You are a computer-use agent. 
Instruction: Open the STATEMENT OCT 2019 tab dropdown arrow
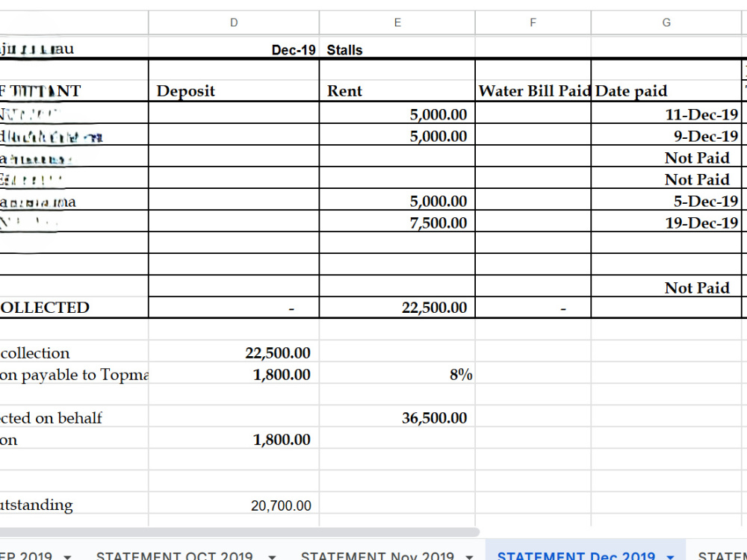[272, 557]
